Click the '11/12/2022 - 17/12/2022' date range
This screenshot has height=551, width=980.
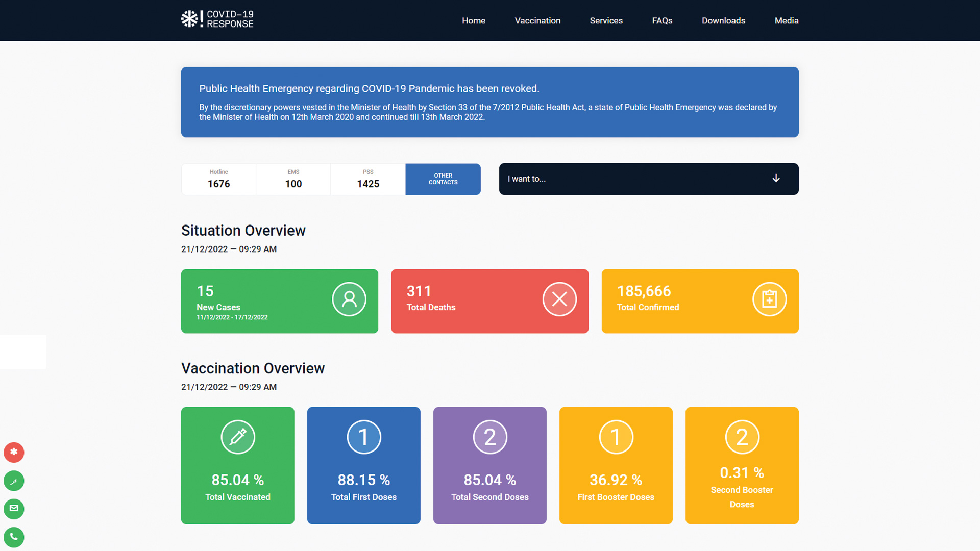[x=232, y=317]
